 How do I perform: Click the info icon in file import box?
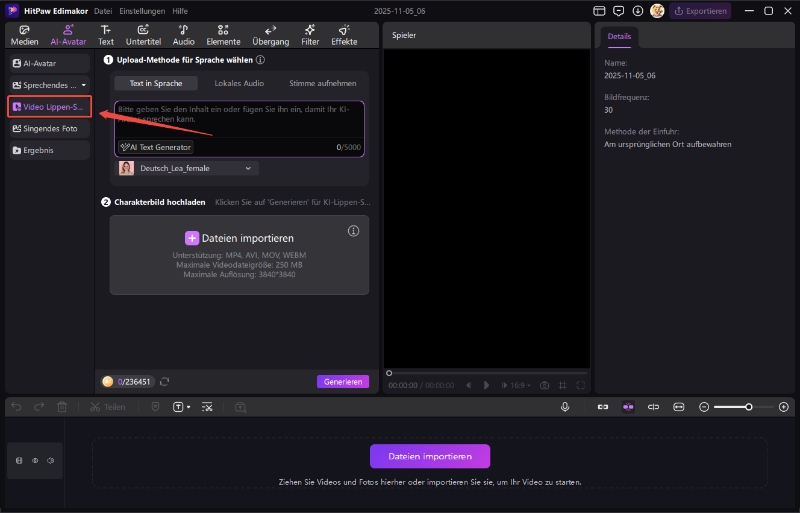click(x=353, y=231)
